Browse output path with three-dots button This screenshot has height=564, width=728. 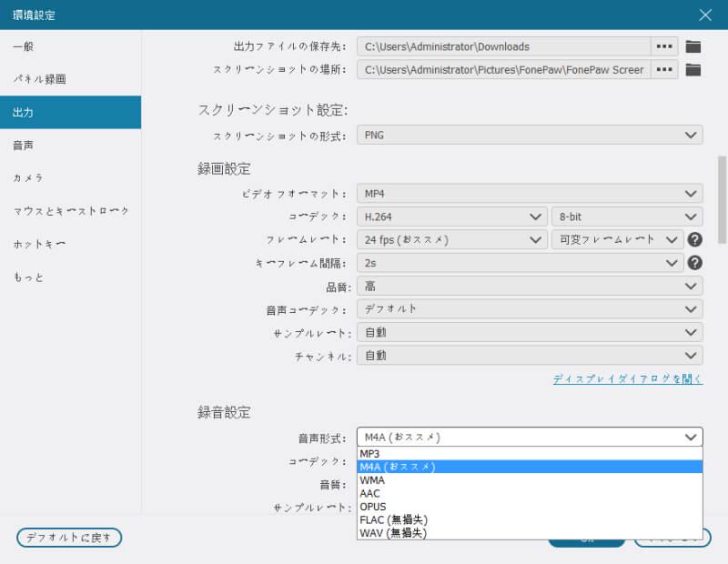(664, 46)
